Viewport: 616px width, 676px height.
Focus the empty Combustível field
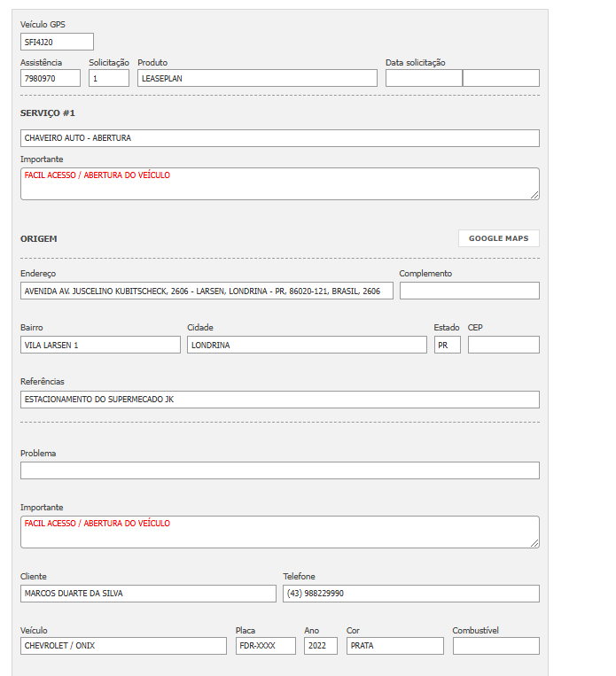(495, 646)
